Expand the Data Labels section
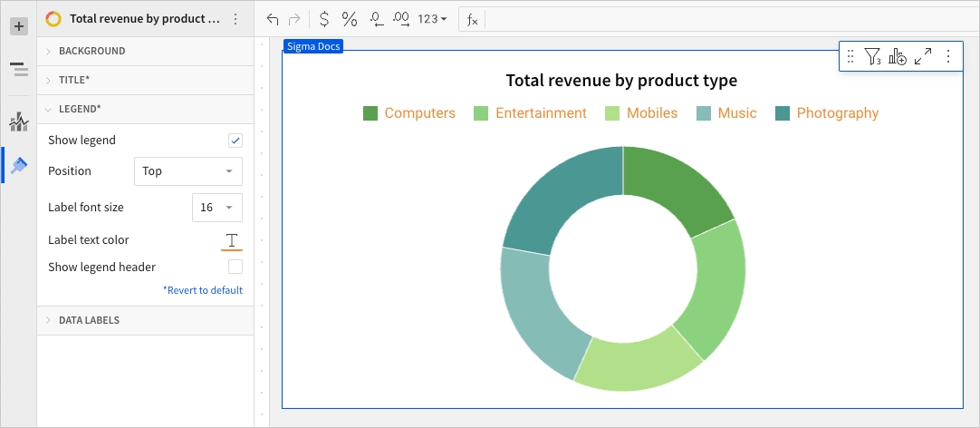980x428 pixels. pos(89,320)
